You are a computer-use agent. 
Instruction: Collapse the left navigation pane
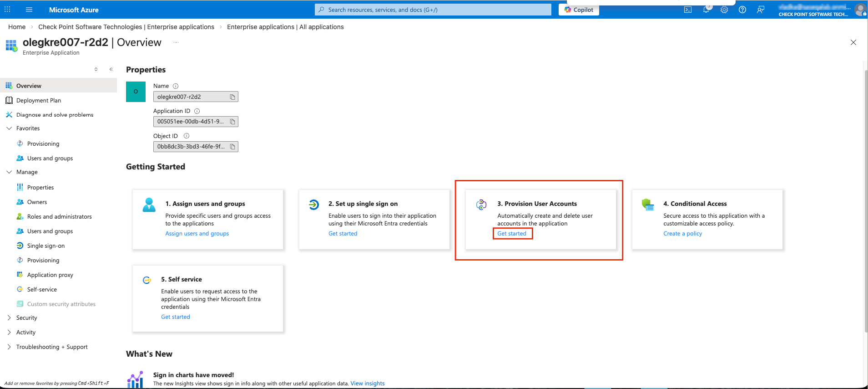click(x=111, y=69)
